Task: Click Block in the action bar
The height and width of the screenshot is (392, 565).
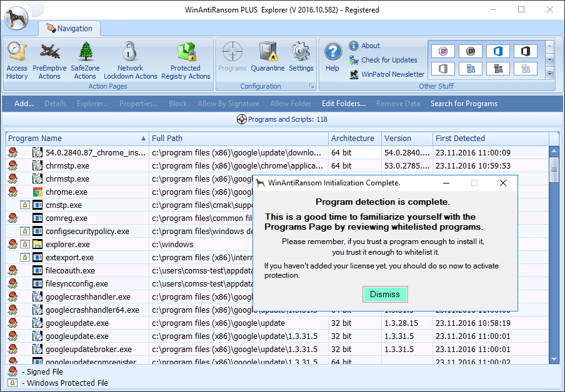Action: [x=177, y=104]
